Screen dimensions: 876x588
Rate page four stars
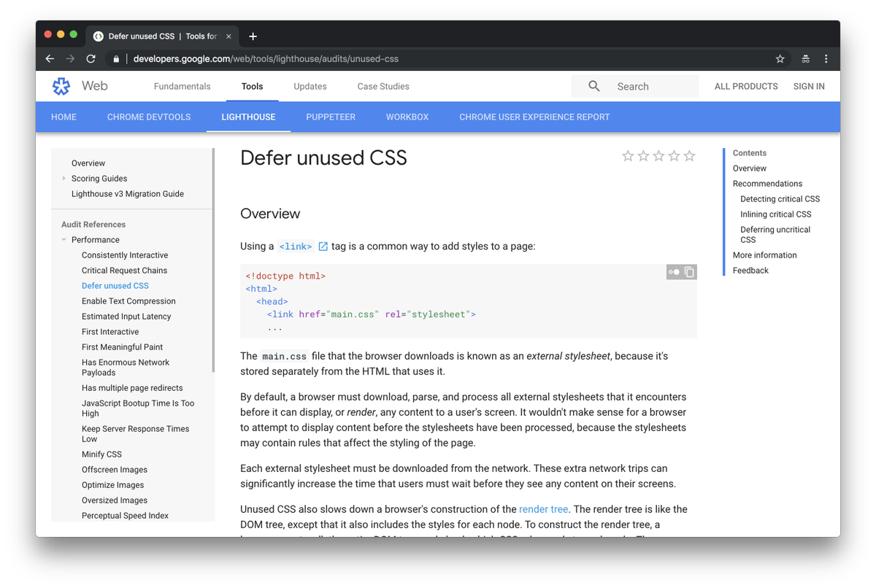pos(674,155)
